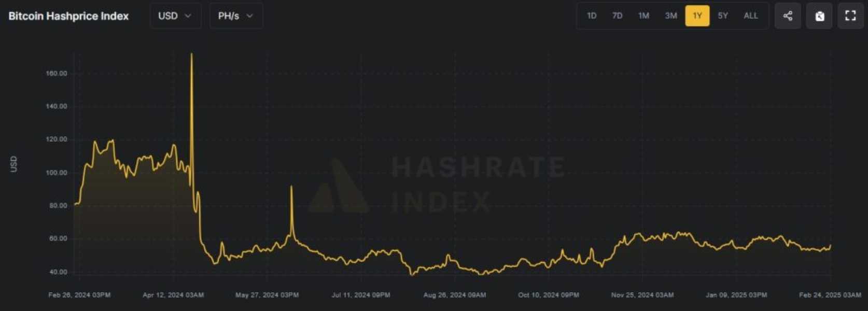View ALL historical hashprice data
868x311 pixels.
point(750,16)
